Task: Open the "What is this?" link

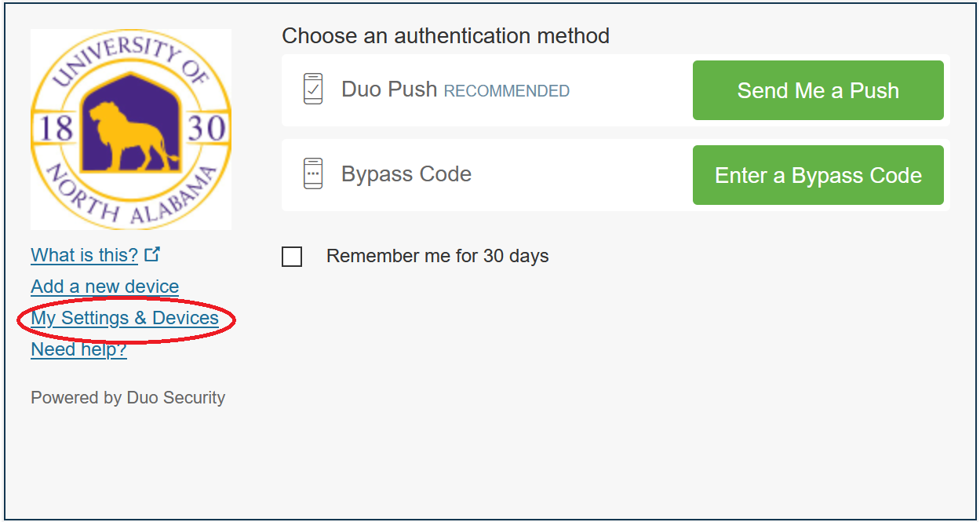Action: pos(84,255)
